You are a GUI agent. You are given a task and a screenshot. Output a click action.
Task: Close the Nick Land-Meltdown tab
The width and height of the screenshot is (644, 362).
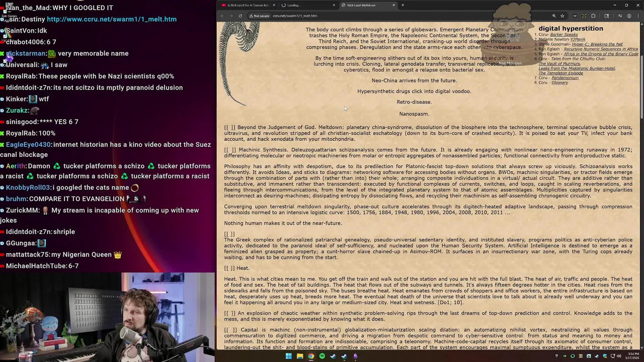click(x=394, y=5)
